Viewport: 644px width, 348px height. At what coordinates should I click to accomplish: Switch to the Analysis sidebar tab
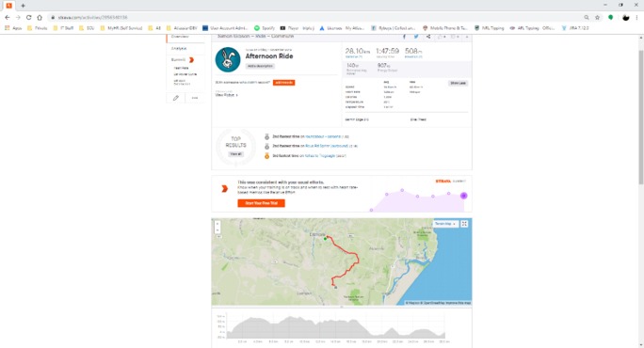(179, 48)
